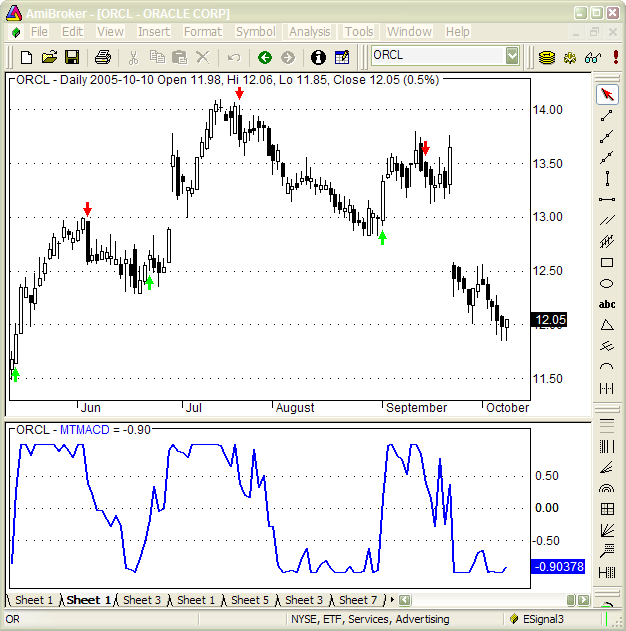
Task: Select the Andrews pitchfork tool
Action: (x=607, y=346)
